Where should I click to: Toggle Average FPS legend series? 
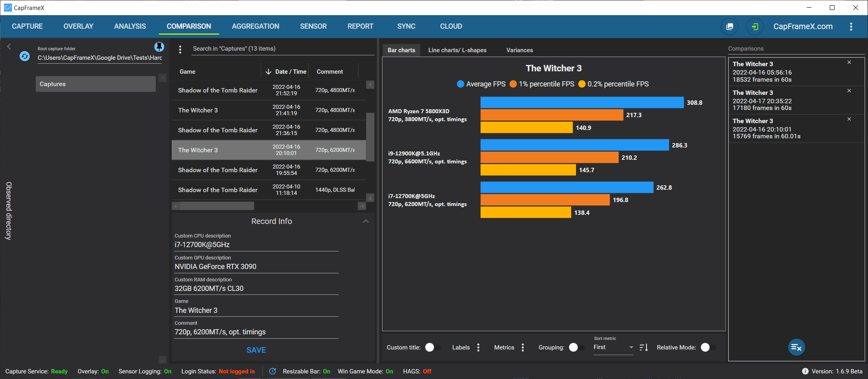(x=481, y=84)
